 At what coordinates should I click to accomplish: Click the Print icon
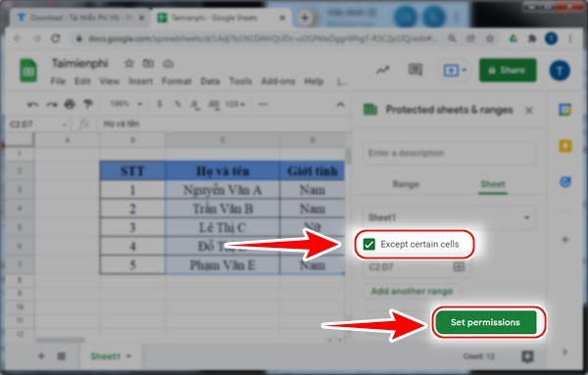[x=70, y=104]
